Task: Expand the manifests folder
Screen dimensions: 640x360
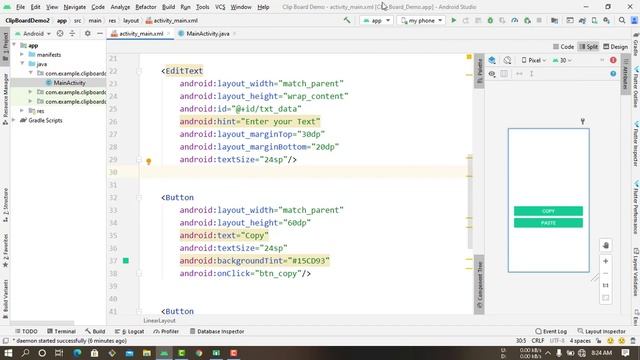Action: coord(22,54)
